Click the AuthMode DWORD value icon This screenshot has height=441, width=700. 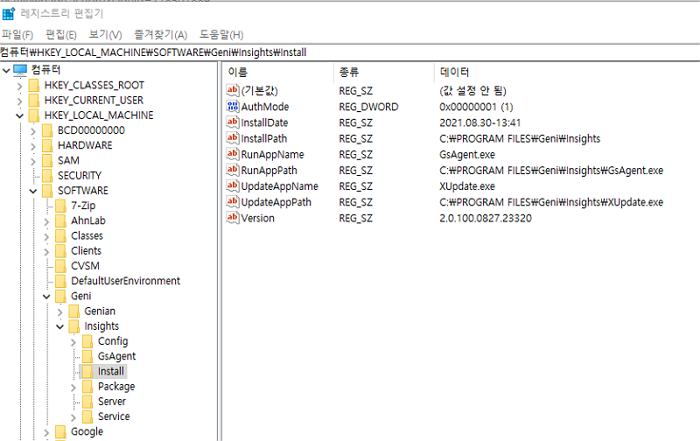(x=233, y=107)
